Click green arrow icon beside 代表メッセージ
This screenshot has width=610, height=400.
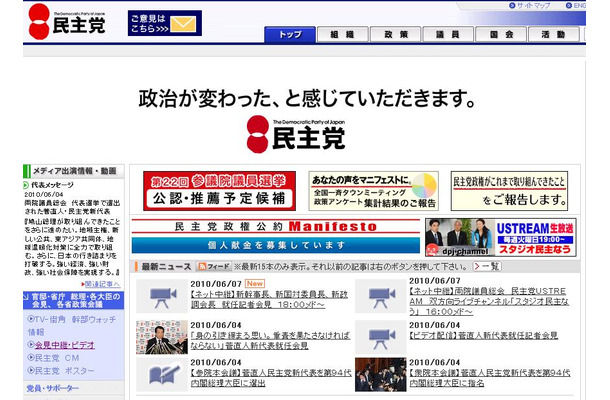click(26, 185)
